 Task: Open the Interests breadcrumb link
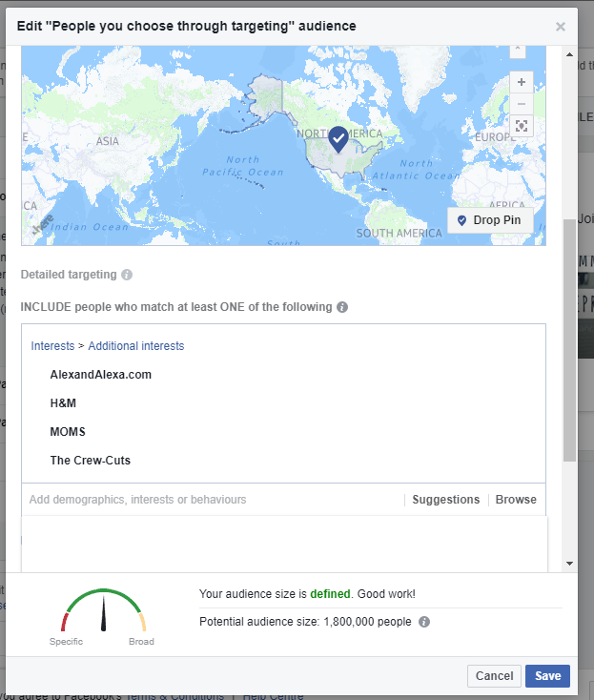click(x=52, y=346)
